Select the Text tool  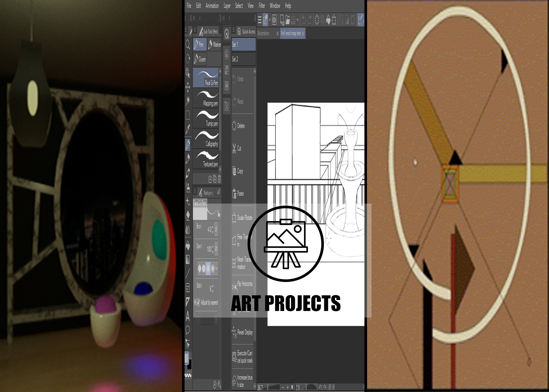188,316
